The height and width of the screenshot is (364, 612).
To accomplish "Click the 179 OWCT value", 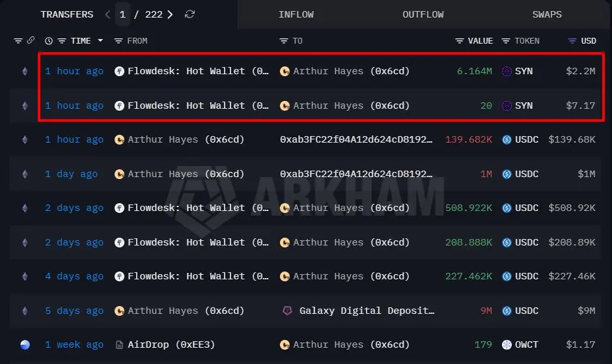I will pos(483,344).
